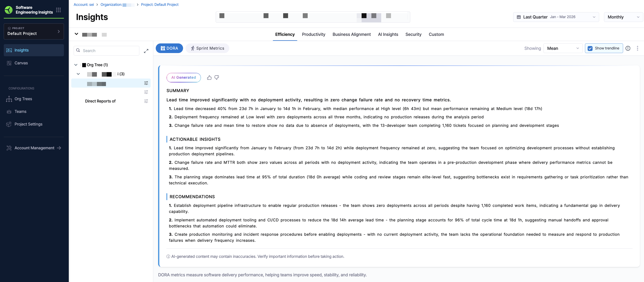Open the AI Insights tab
This screenshot has height=282, width=644.
click(388, 34)
